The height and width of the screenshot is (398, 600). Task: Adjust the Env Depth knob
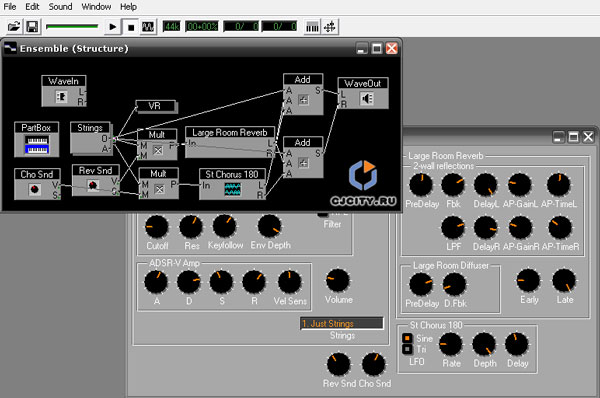click(270, 226)
